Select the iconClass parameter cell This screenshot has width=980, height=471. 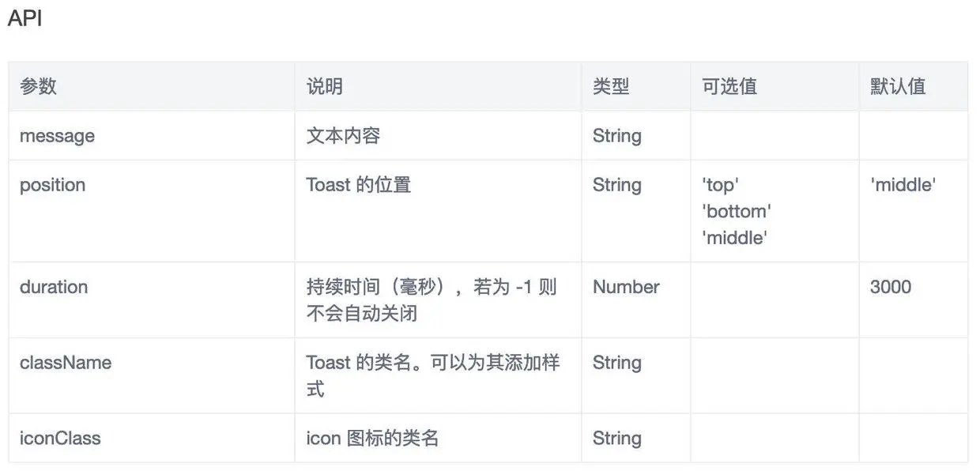tap(60, 438)
